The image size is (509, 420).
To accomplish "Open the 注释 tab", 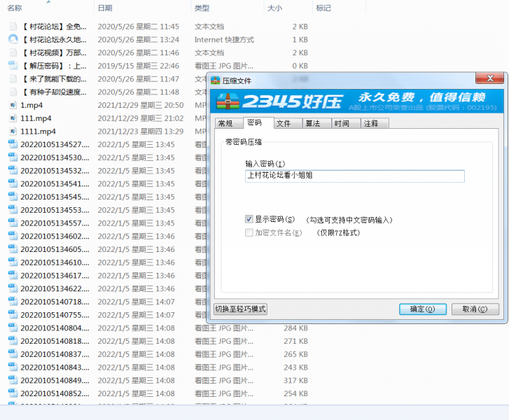I will point(371,123).
